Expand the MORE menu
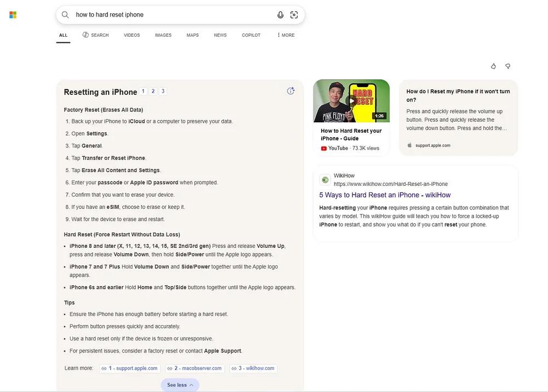Screen dimensions: 548x392 pyautogui.click(x=286, y=35)
